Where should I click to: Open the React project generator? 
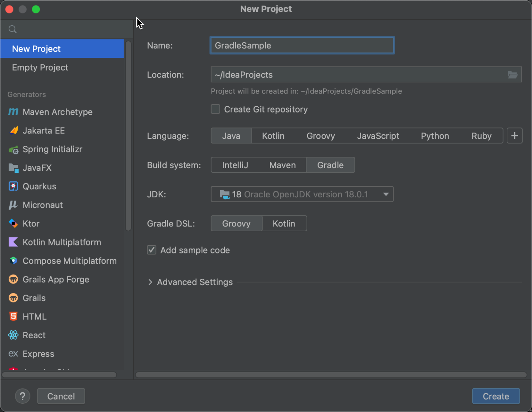pos(34,335)
